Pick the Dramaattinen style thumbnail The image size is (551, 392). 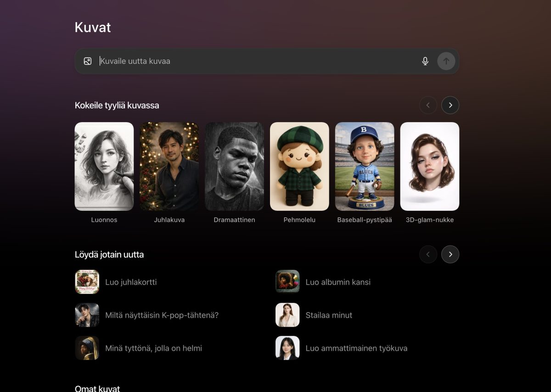coord(234,166)
